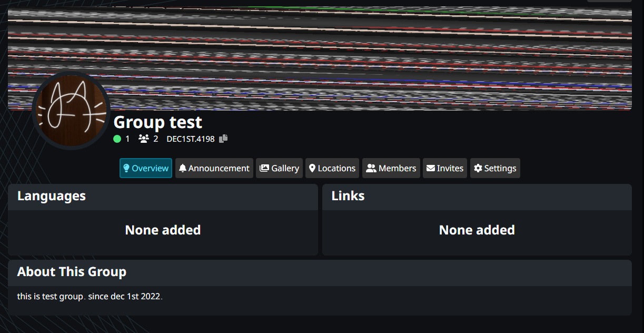Screen dimensions: 644x333
Task: Select the DEC1ST.4198 group code text
Action: pyautogui.click(x=190, y=139)
